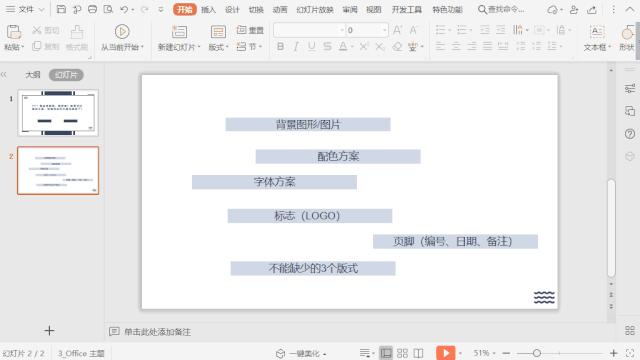Image resolution: width=640 pixels, height=360 pixels.
Task: Open the 审阅 tab
Action: pyautogui.click(x=350, y=9)
